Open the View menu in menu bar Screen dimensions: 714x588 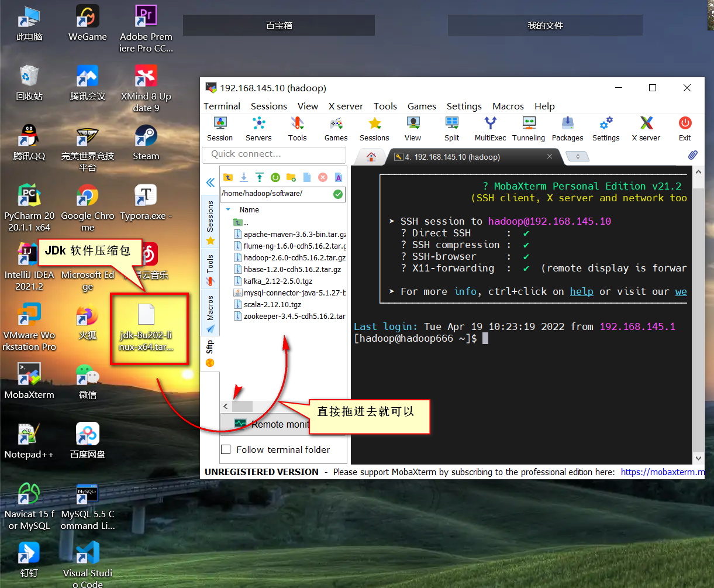tap(308, 106)
